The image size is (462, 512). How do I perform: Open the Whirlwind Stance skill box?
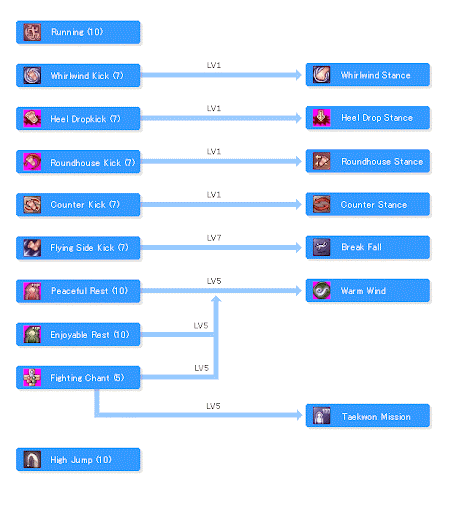tap(368, 75)
